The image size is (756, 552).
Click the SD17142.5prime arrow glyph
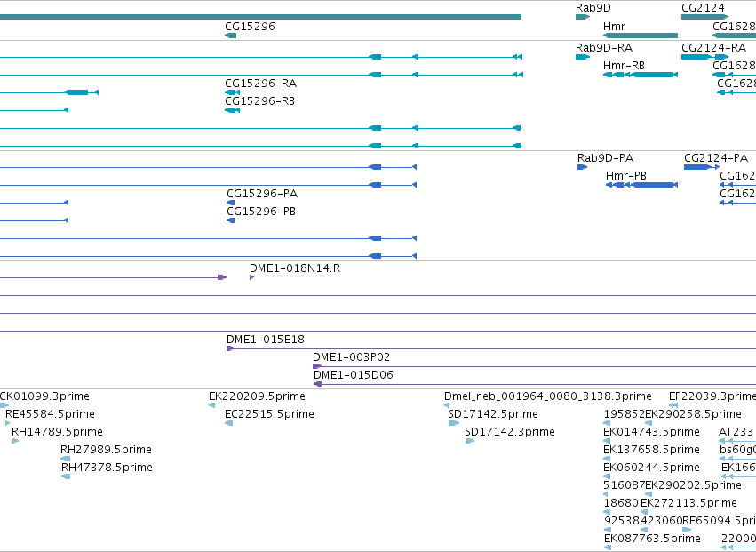(x=454, y=423)
